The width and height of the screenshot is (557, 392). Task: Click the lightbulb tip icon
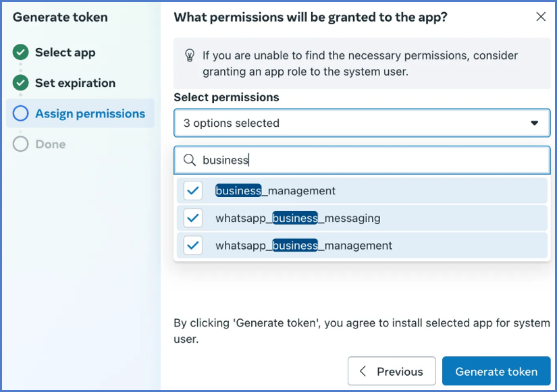[190, 56]
